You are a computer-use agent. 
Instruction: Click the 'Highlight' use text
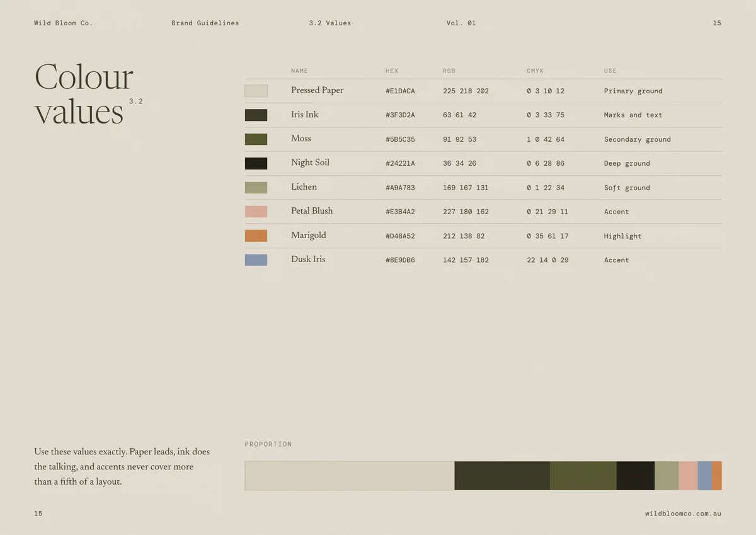pyautogui.click(x=622, y=236)
